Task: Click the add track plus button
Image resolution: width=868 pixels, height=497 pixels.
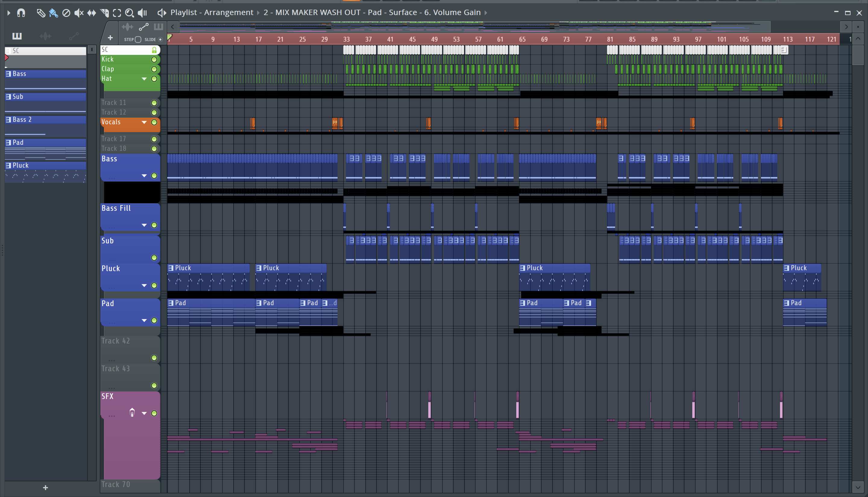Action: pos(110,38)
